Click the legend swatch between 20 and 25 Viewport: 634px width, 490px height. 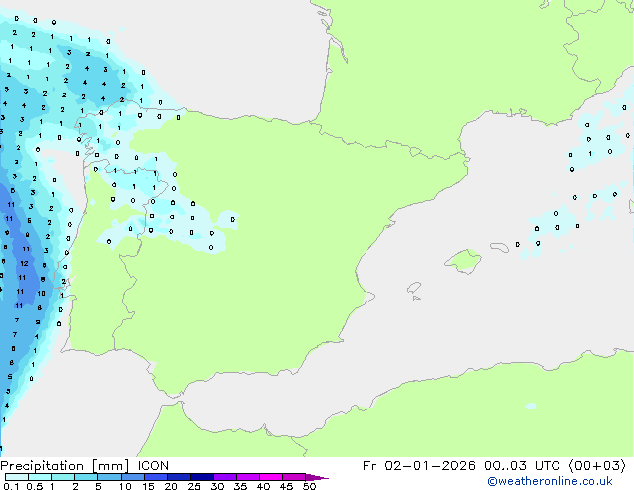coord(179,477)
